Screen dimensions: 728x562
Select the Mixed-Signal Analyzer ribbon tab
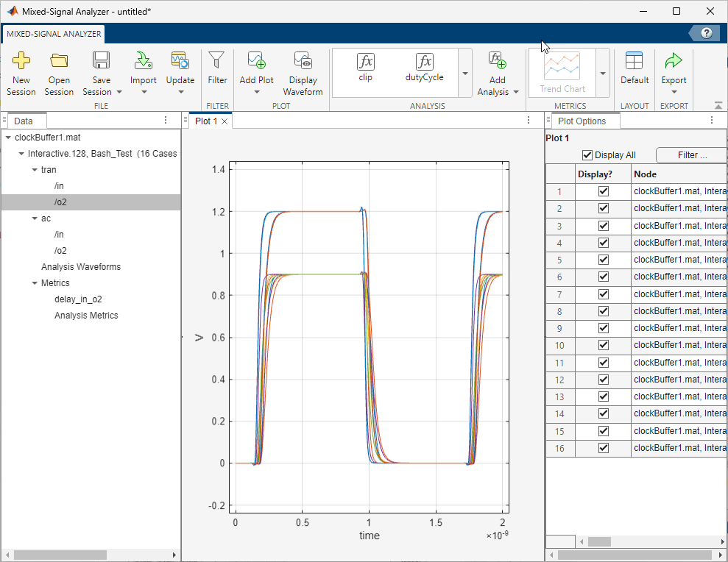(x=54, y=35)
